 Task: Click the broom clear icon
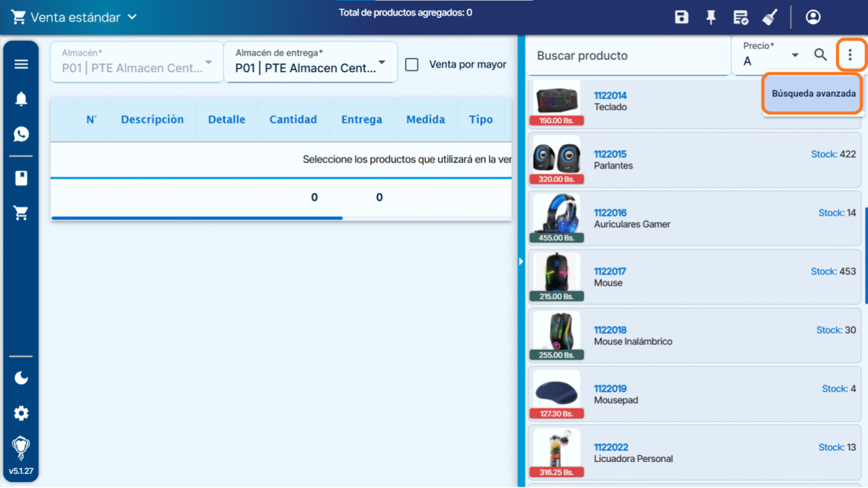pos(770,17)
